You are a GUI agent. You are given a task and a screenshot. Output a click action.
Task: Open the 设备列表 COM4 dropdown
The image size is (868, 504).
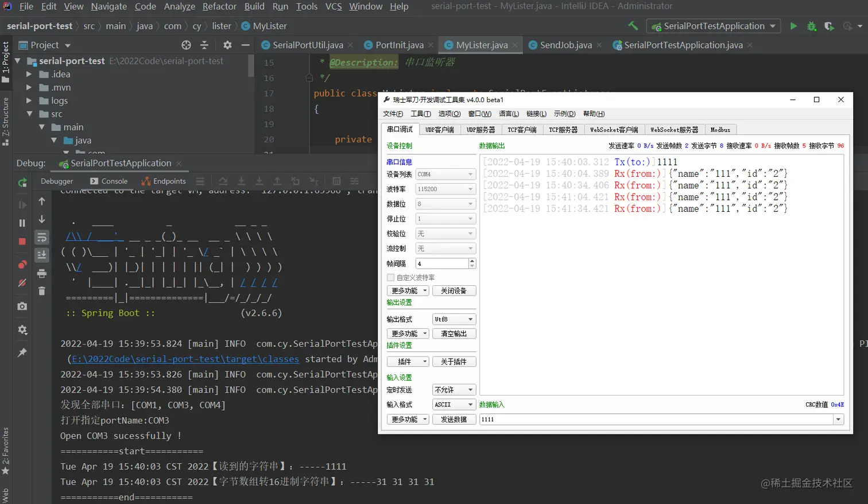pos(445,174)
